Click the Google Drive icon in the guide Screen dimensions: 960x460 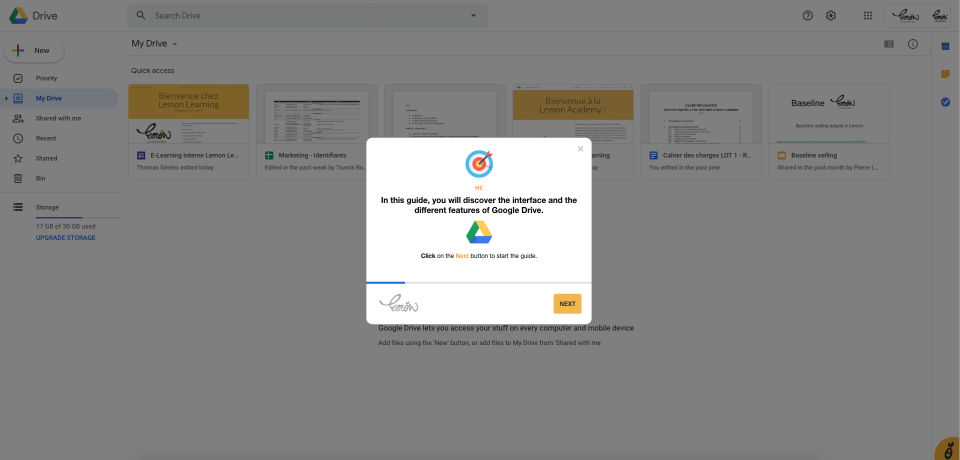click(479, 233)
